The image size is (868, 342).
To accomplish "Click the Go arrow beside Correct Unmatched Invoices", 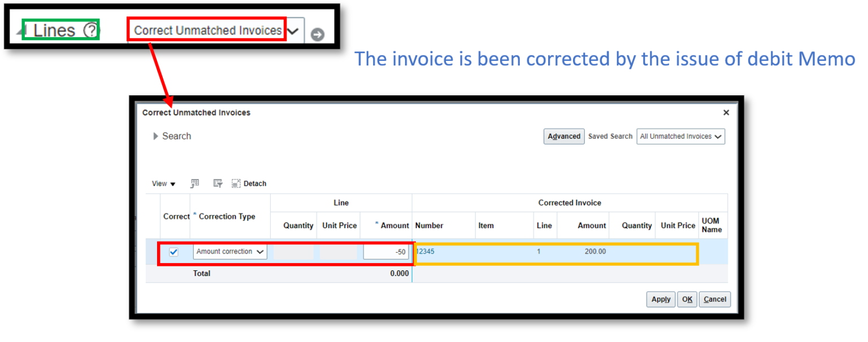I will click(x=316, y=34).
